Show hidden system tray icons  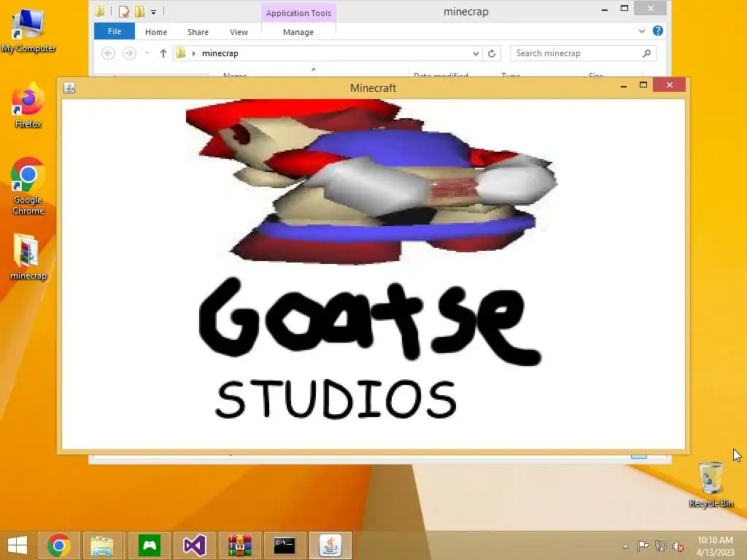(x=625, y=546)
